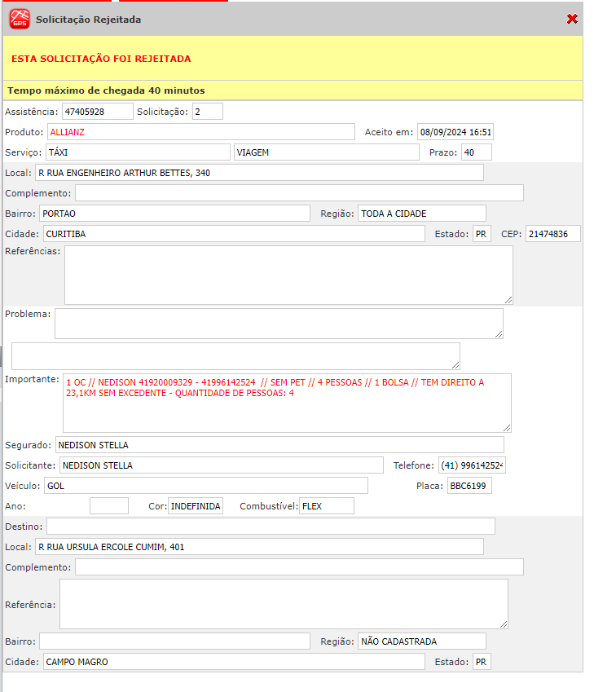The image size is (616, 692).
Task: Click the Referência text area resize handle
Action: click(x=504, y=624)
